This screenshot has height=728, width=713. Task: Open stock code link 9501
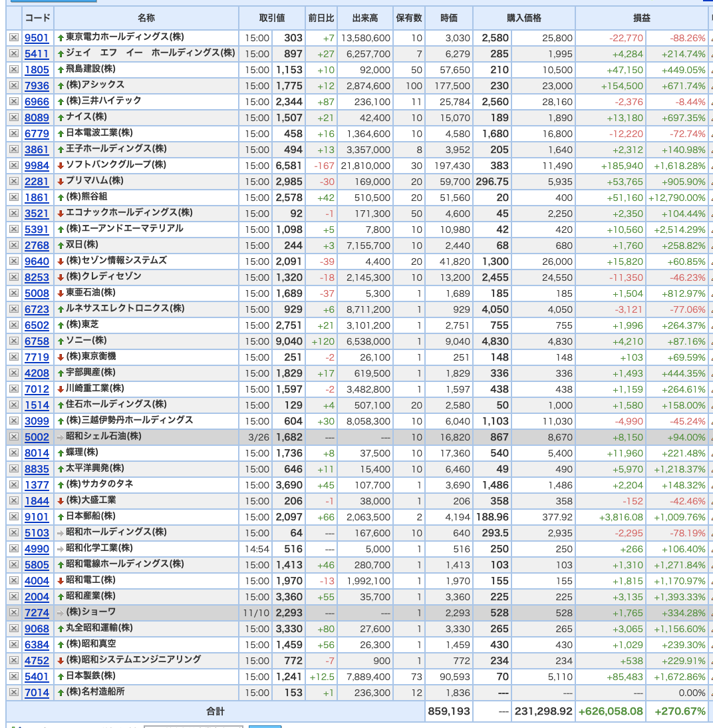[x=37, y=38]
